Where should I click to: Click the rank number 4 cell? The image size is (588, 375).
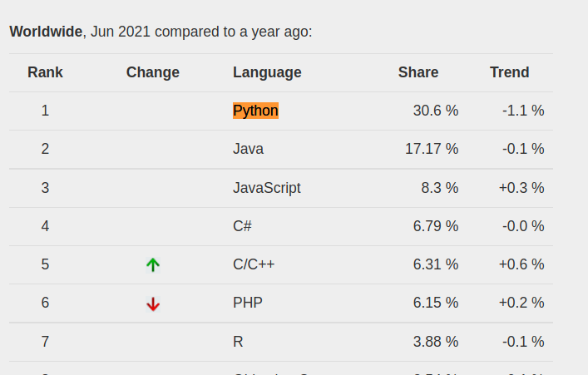tap(45, 226)
